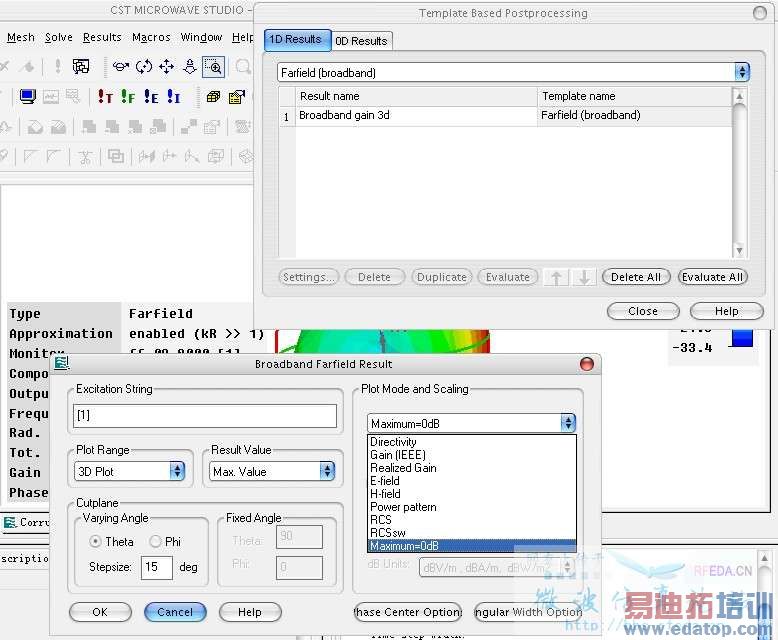This screenshot has width=778, height=640.
Task: Select the Theta varying angle radio button
Action: [x=95, y=541]
